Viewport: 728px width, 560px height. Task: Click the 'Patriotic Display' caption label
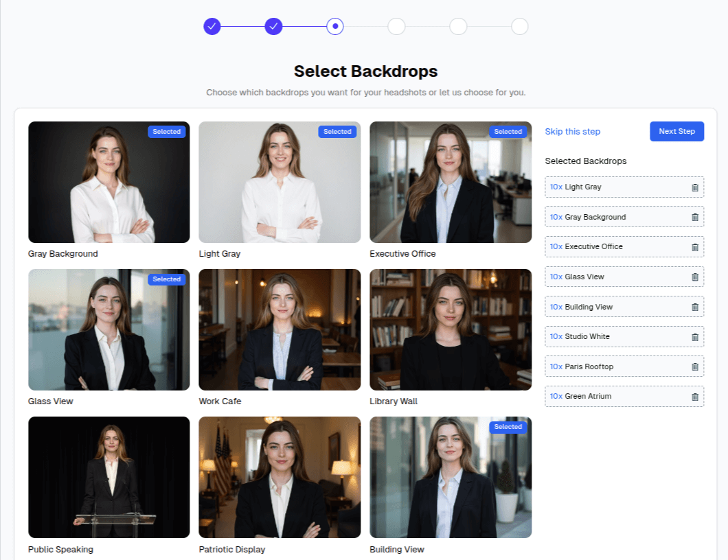[232, 549]
